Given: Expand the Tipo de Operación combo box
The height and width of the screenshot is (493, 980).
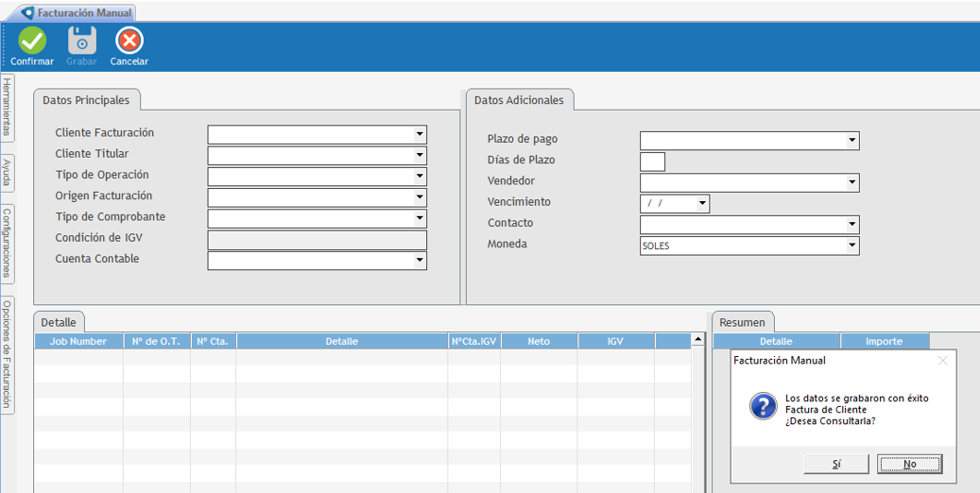Looking at the screenshot, I should [420, 177].
